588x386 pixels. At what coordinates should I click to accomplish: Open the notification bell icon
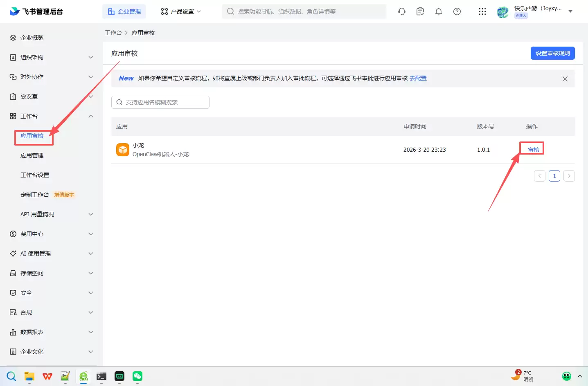(x=439, y=11)
